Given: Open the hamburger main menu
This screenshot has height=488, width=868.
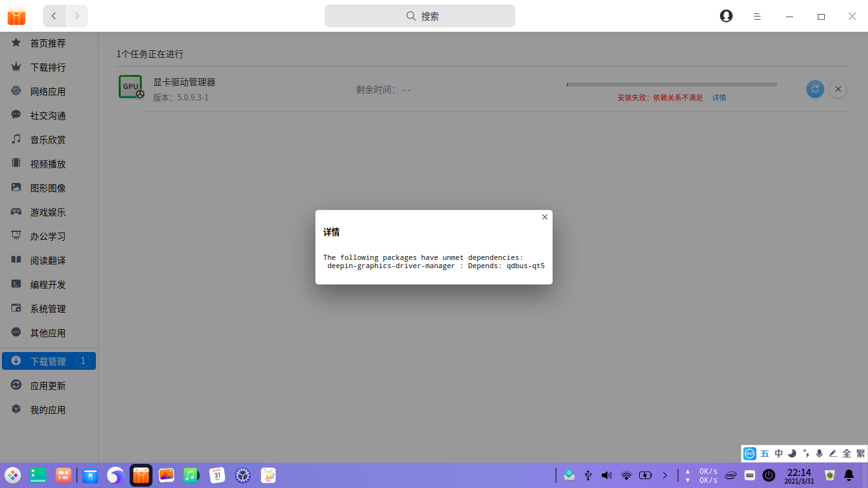Looking at the screenshot, I should 757,17.
